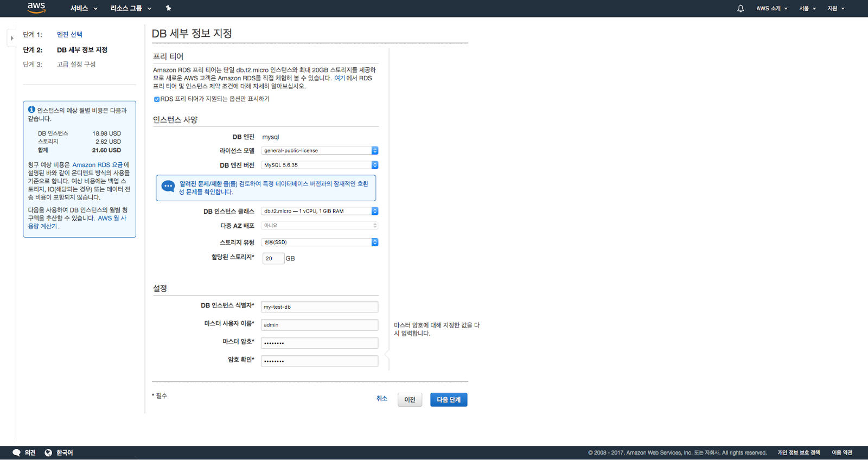Viewport: 868px width, 460px height.
Task: Click the allocated storage GB field
Action: (273, 259)
